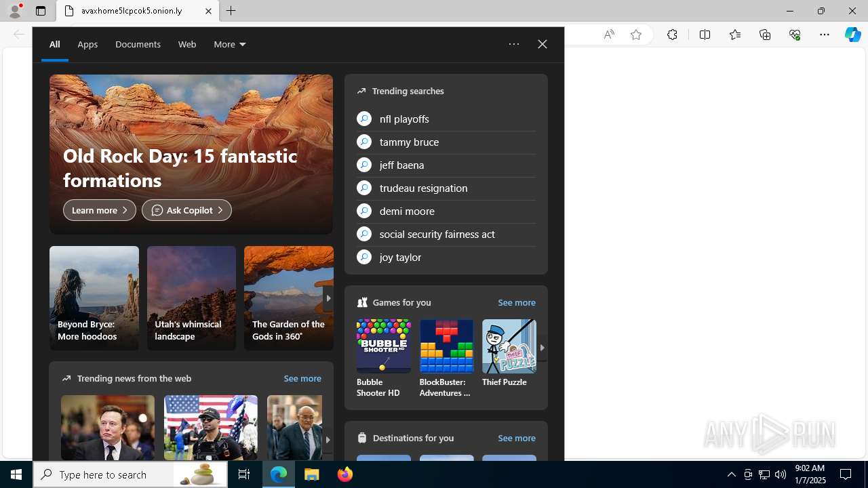Toggle split screen view in Edge
Viewport: 868px width, 488px height.
pyautogui.click(x=705, y=35)
